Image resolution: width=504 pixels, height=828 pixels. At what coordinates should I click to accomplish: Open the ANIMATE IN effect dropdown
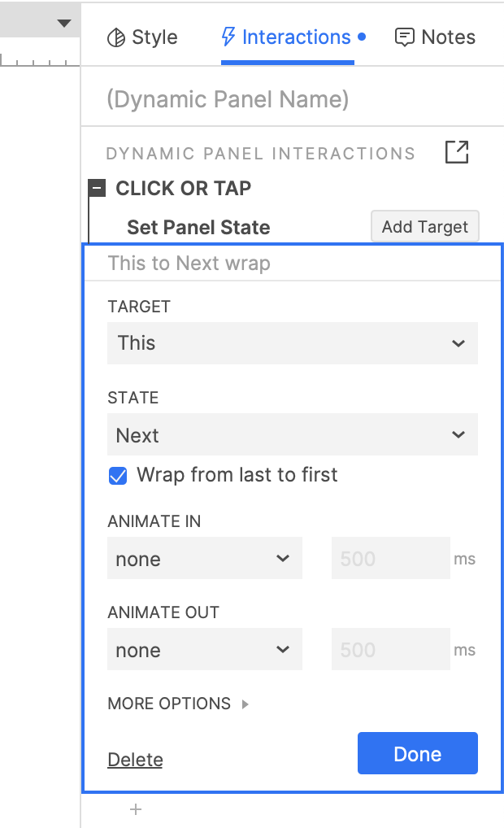point(205,558)
